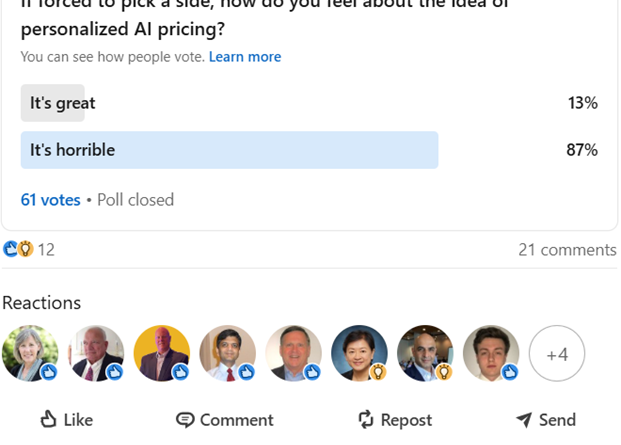
Task: Open profile of reactor on yellow background
Action: point(162,353)
